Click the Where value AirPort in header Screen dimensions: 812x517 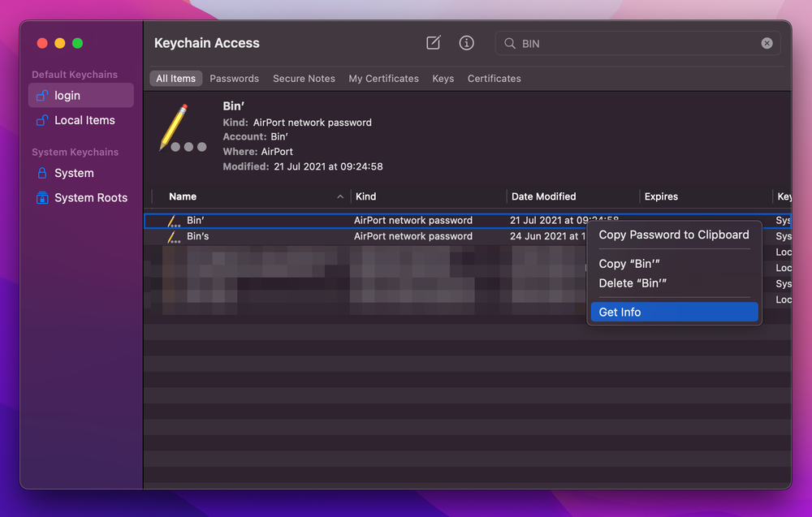(x=277, y=152)
